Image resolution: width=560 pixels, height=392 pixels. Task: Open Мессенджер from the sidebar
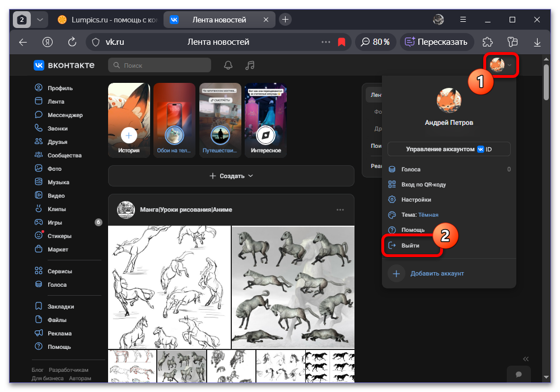click(59, 115)
